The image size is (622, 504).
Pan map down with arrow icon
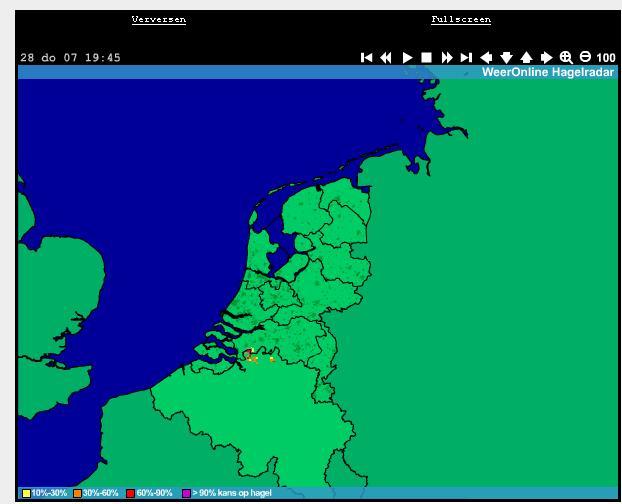506,57
